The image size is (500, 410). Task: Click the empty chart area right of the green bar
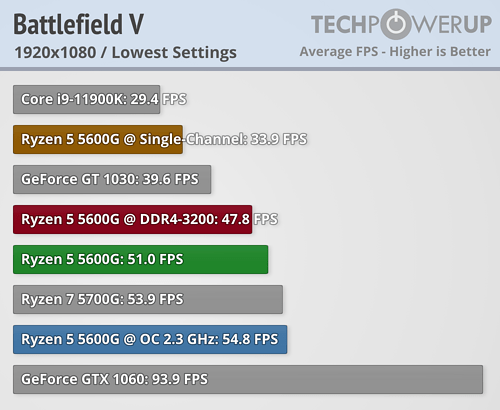383,259
